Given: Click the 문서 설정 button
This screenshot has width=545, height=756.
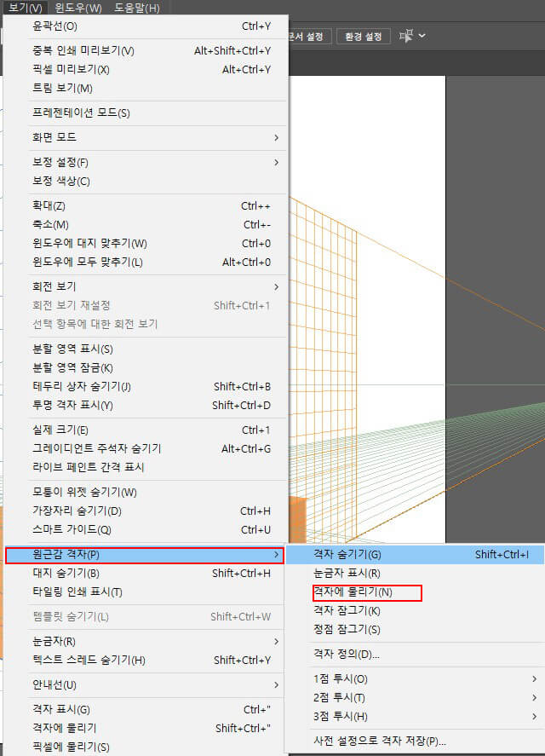Looking at the screenshot, I should click(x=310, y=37).
